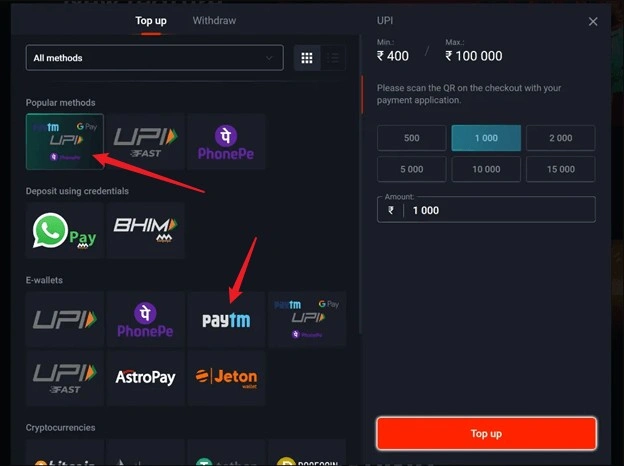Choose BHIM deposit option

click(x=145, y=230)
